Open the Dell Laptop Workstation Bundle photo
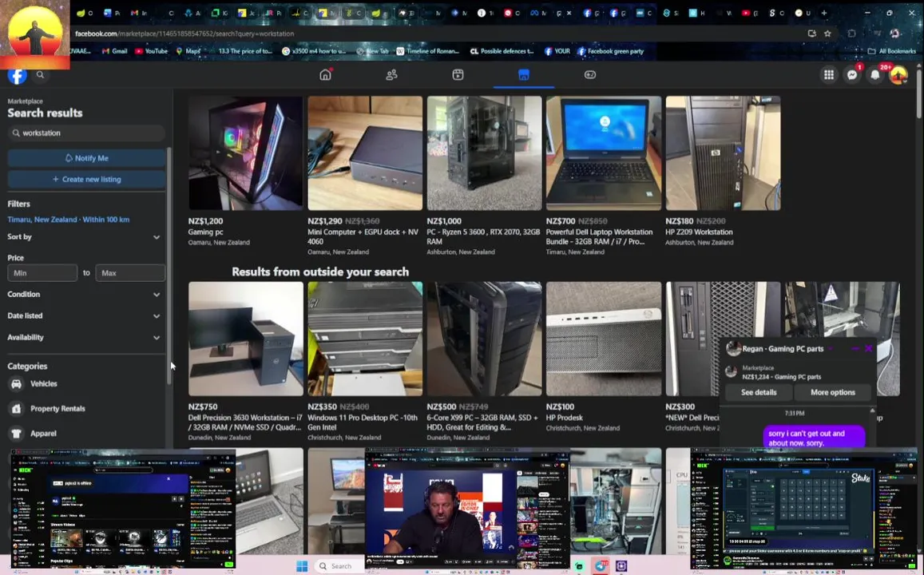Screen dimensions: 924x575 [604, 153]
